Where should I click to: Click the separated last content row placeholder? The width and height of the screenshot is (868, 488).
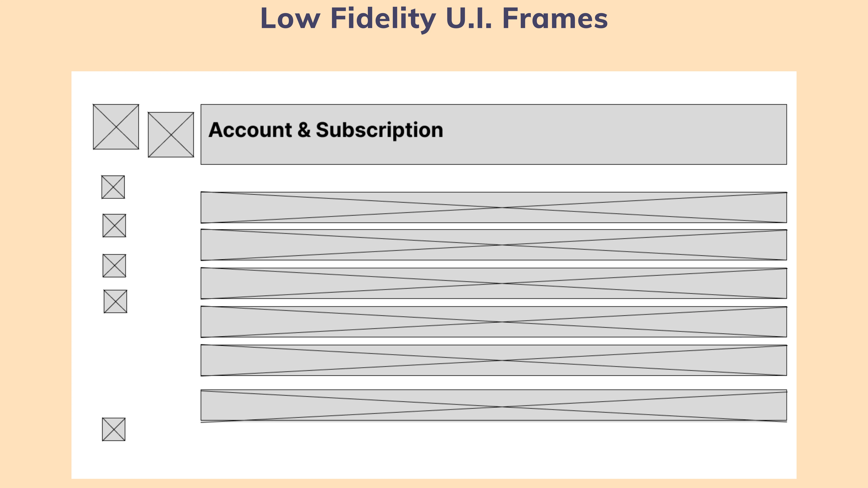(x=494, y=406)
